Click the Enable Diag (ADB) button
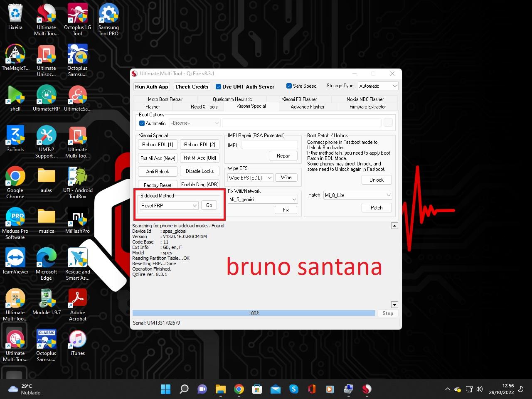532x399 pixels. pyautogui.click(x=199, y=185)
